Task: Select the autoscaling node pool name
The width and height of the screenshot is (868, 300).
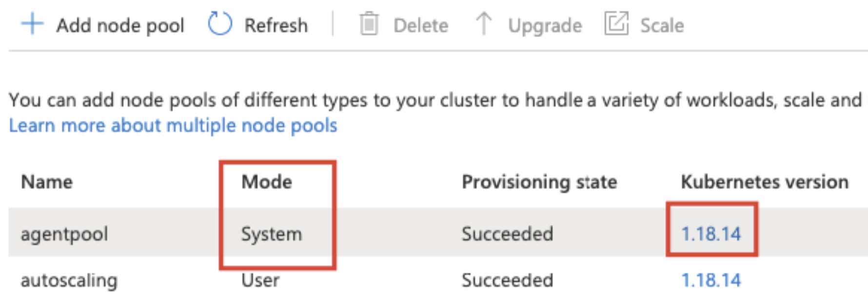Action: pos(69,281)
